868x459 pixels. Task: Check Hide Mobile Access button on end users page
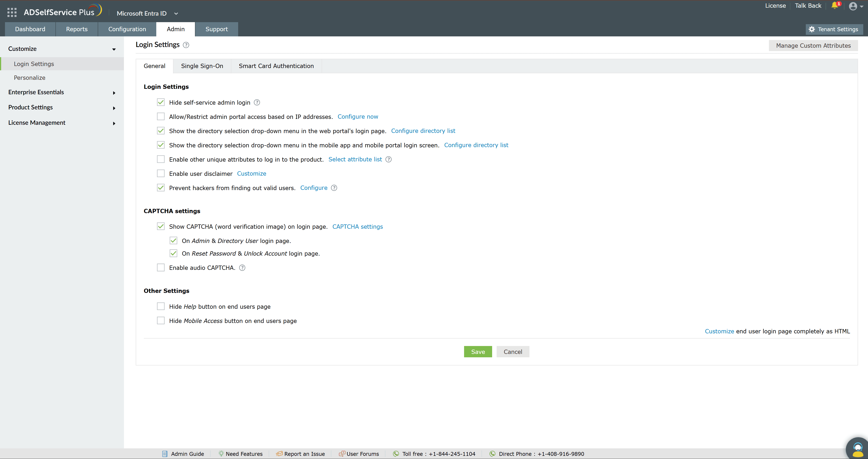161,321
